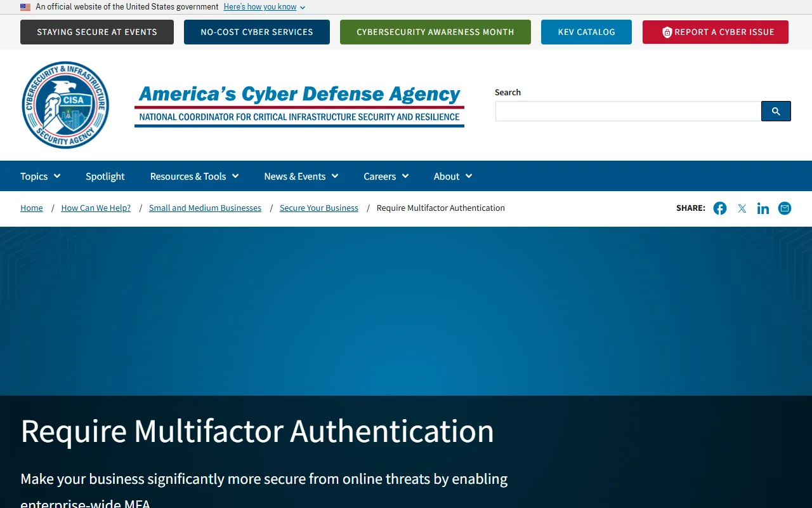The image size is (812, 508).
Task: Click the magnifying glass search button
Action: click(776, 111)
